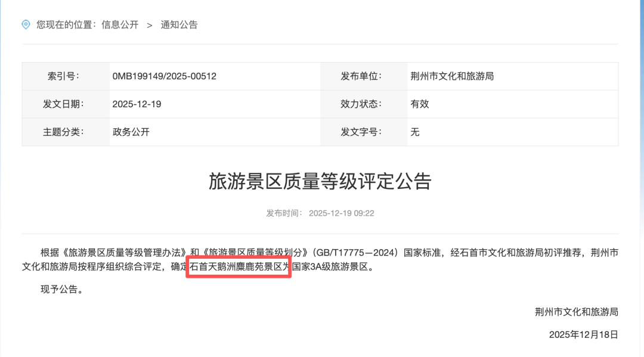Click the 有效 status value
Image resolution: width=644 pixels, height=357 pixels.
pos(420,104)
